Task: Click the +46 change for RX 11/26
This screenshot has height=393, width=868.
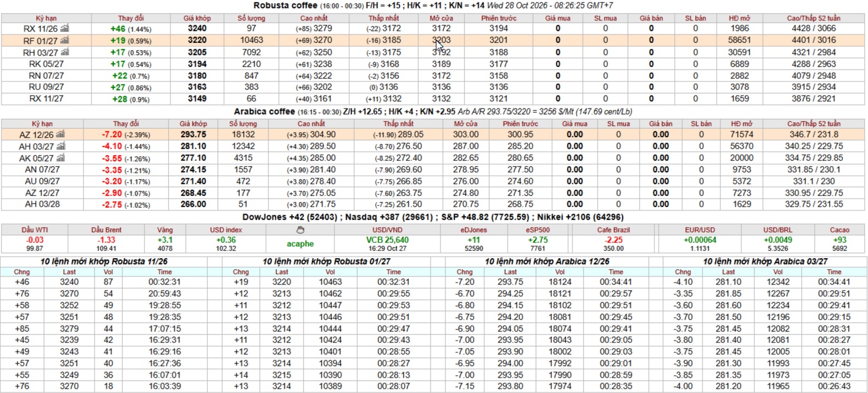Action: (118, 29)
